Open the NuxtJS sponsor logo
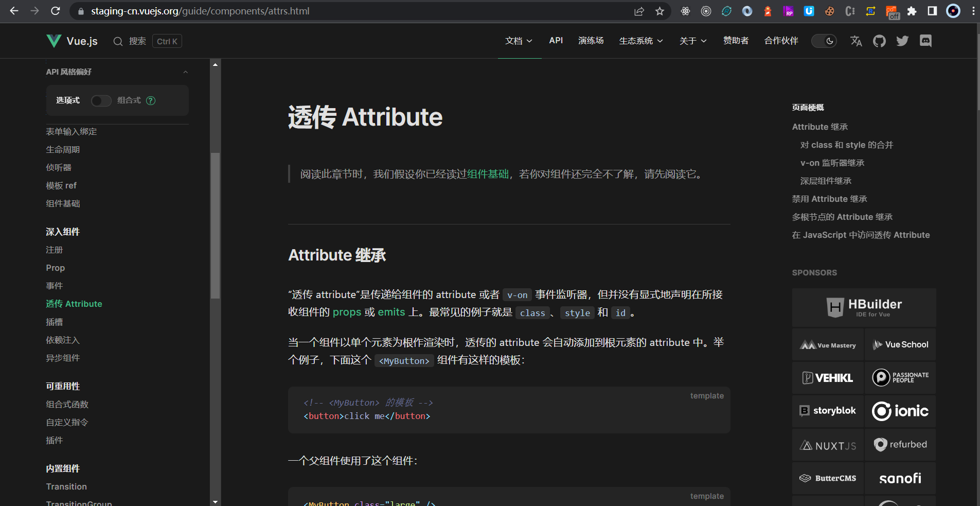980x506 pixels. coord(828,445)
